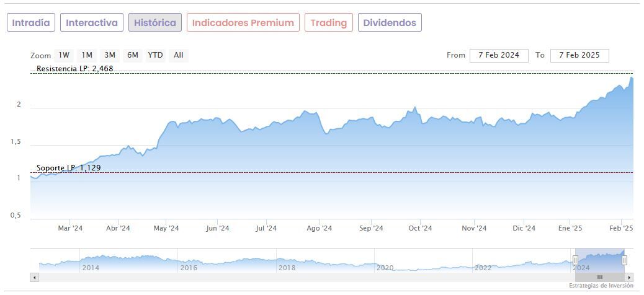Screen dimensions: 644x295
Task: Edit the To date field
Action: coord(579,55)
